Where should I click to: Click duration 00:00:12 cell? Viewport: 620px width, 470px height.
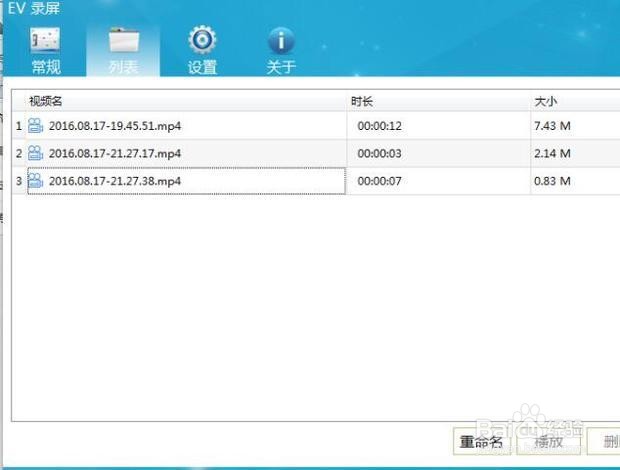380,126
